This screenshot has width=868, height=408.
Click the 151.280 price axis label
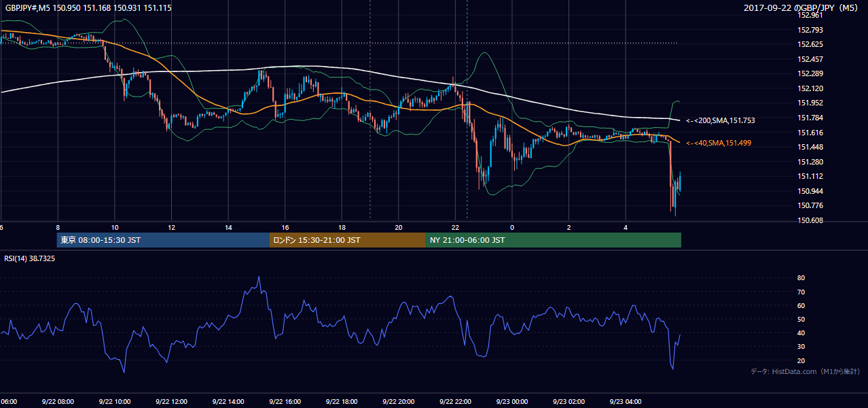(x=810, y=162)
